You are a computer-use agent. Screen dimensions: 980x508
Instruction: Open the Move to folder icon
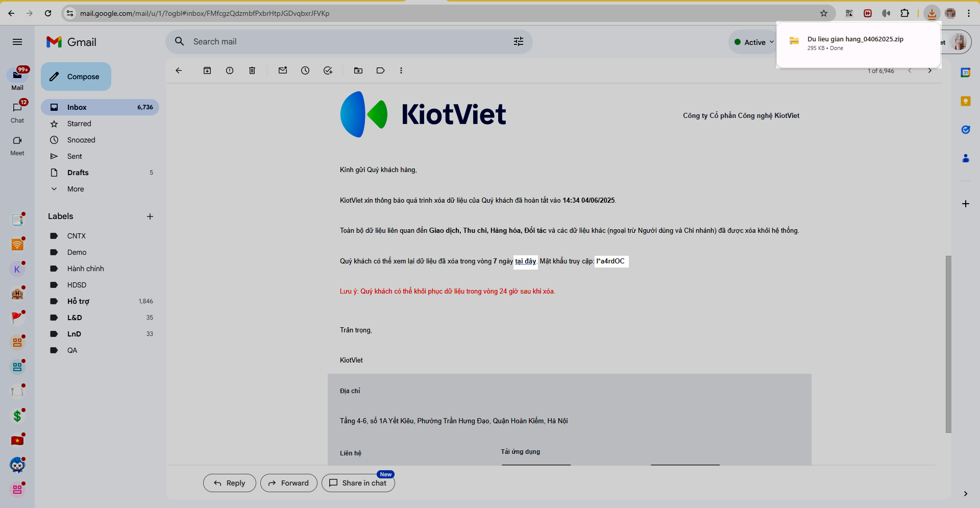[358, 70]
